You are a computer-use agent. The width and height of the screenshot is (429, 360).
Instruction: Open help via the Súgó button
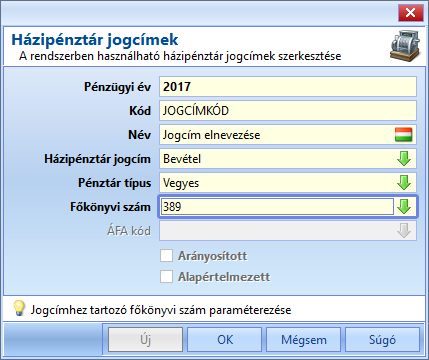pos(382,340)
